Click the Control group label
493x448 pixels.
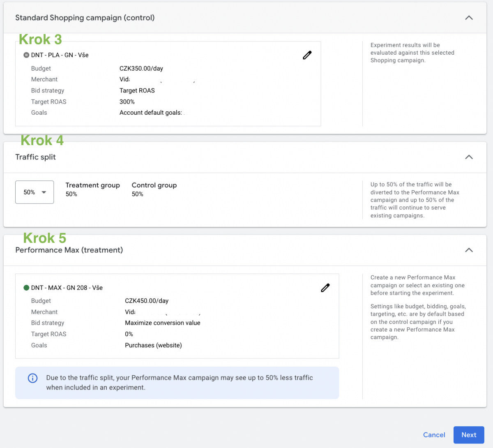[154, 185]
